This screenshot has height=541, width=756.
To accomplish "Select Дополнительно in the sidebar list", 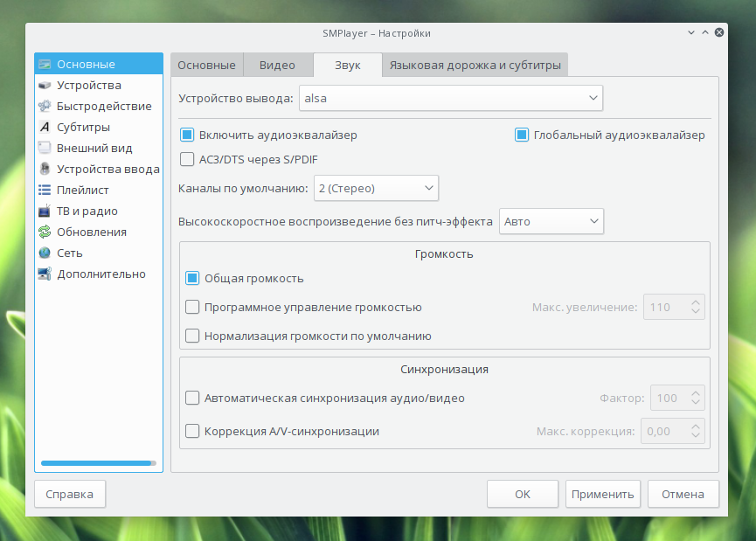I will (x=99, y=274).
